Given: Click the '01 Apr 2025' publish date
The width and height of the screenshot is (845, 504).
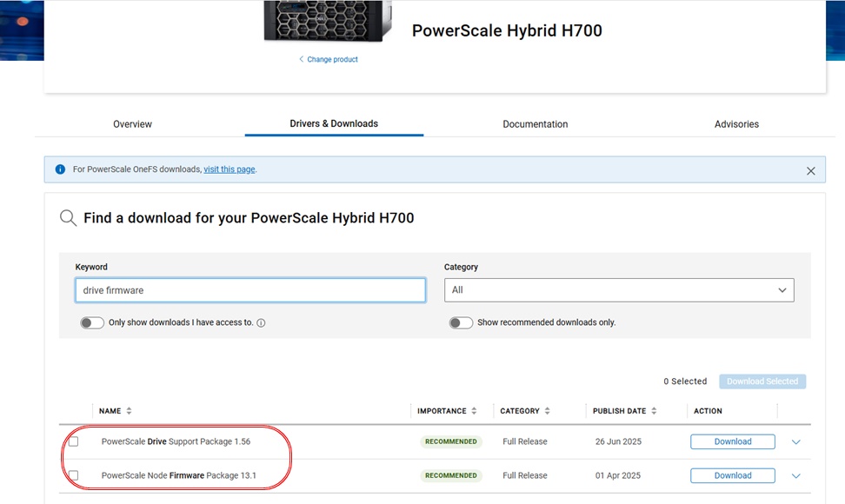Looking at the screenshot, I should coord(617,475).
